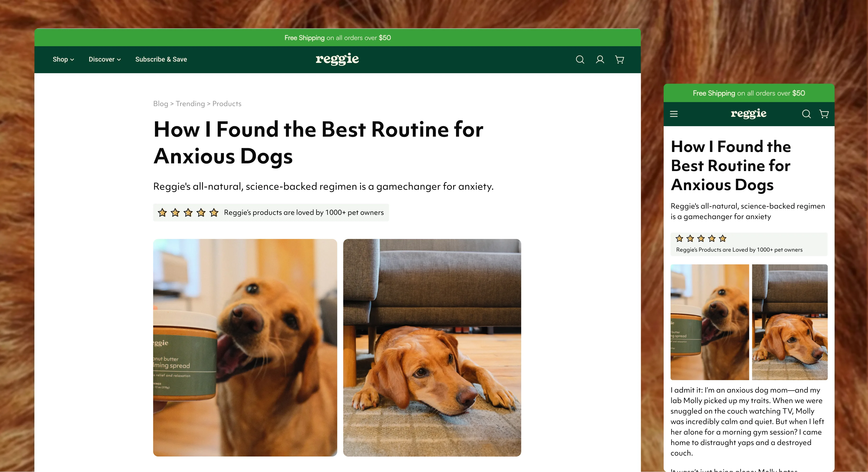Expand the Discover dropdown menu
This screenshot has width=868, height=472.
(105, 59)
